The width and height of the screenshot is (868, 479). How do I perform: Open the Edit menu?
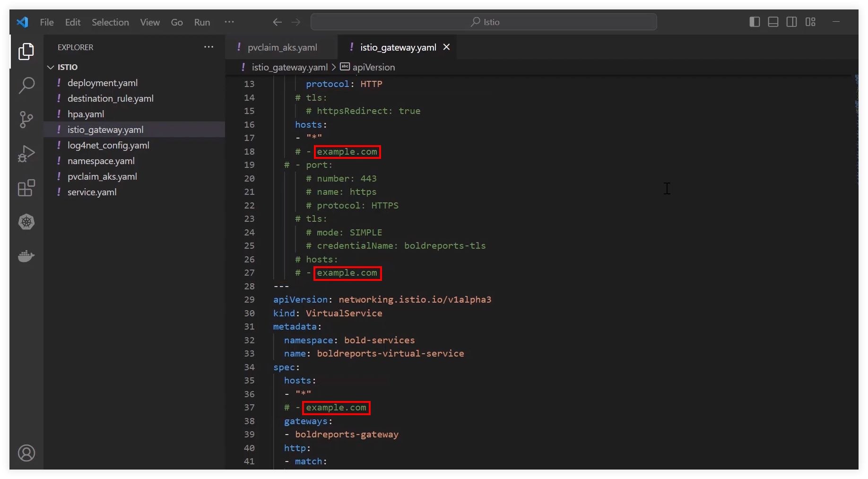click(73, 22)
